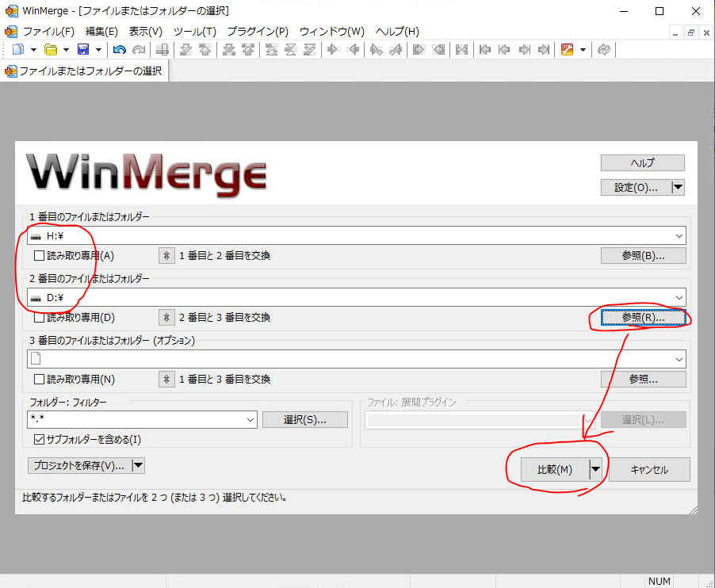
Task: Open the プラグイン(P) menu
Action: point(258,32)
